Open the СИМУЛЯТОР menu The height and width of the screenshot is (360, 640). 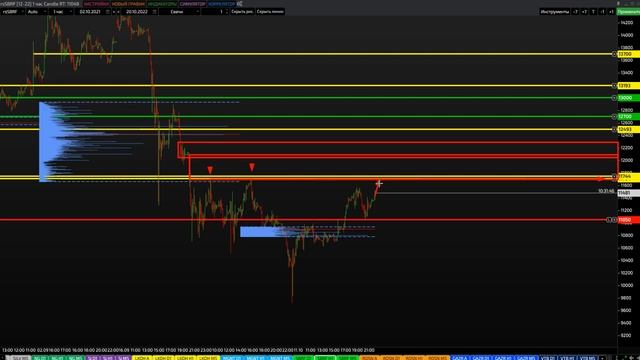pyautogui.click(x=192, y=4)
